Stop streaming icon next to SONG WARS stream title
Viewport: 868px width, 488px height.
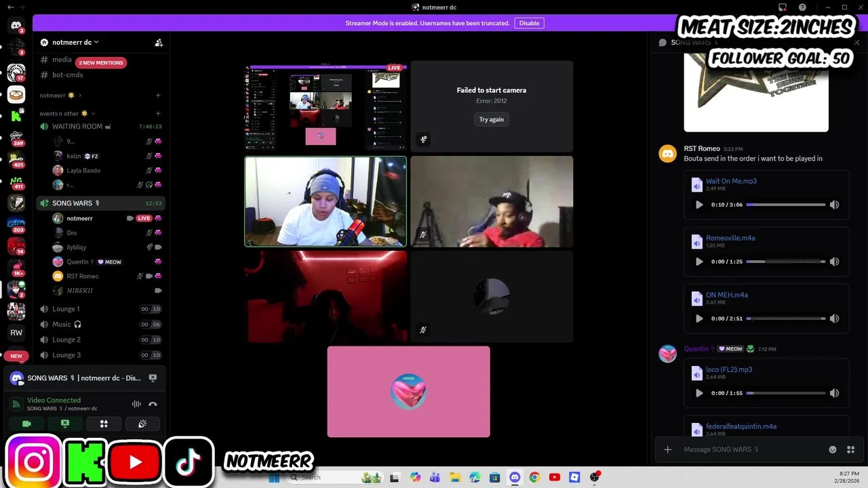click(x=153, y=378)
